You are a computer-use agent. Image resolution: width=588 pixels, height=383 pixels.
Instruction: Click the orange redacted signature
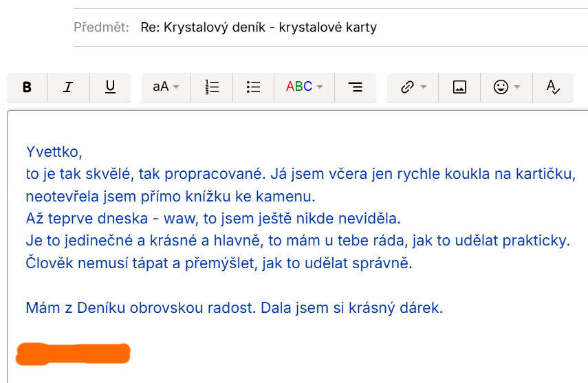click(73, 353)
